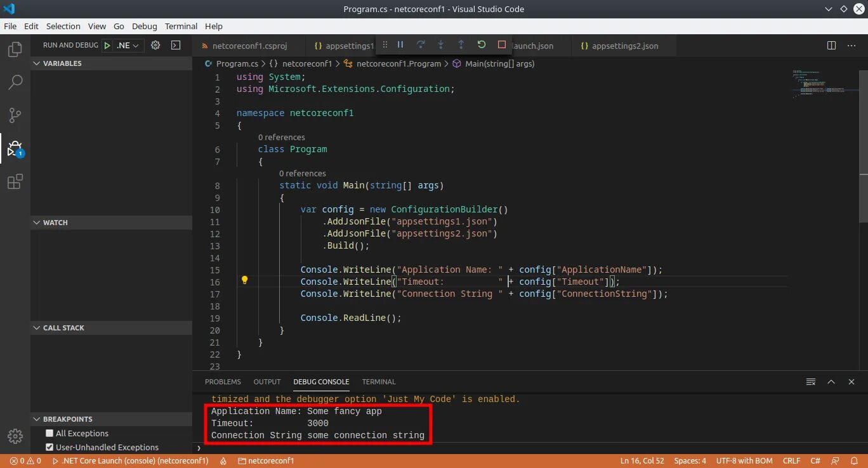This screenshot has width=868, height=468.
Task: Select the Debug Console panel tab
Action: tap(321, 382)
